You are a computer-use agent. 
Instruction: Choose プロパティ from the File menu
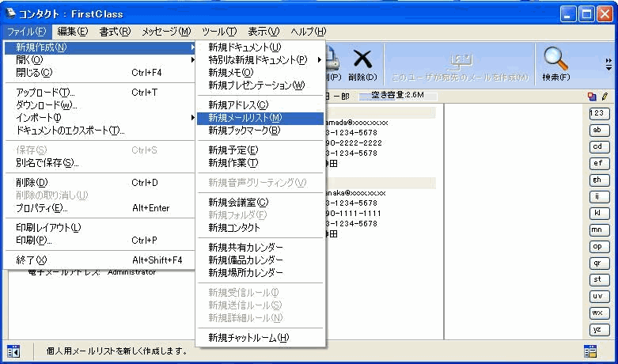42,208
